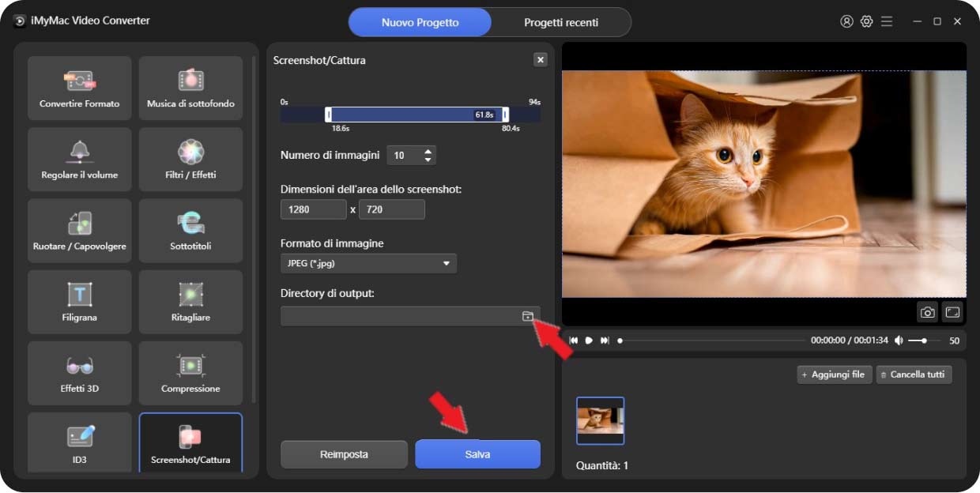Open Filtri / Effetti tool

coord(190,159)
